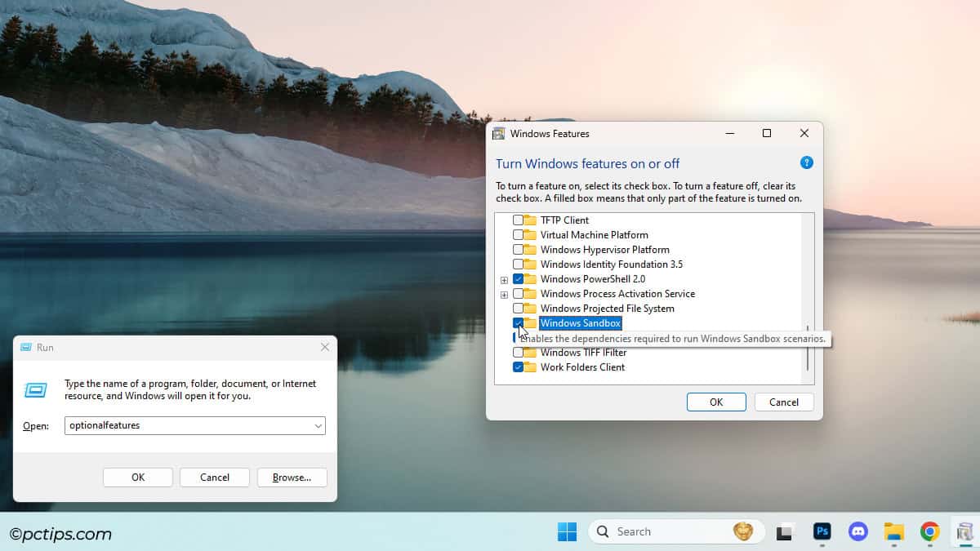Open Google Chrome from the taskbar
The image size is (980, 551).
pyautogui.click(x=929, y=532)
